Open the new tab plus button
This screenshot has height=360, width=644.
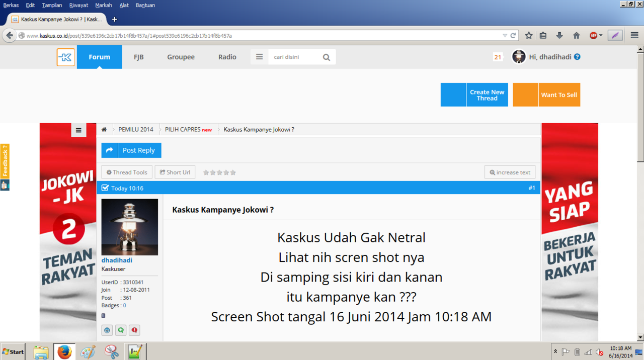[114, 19]
